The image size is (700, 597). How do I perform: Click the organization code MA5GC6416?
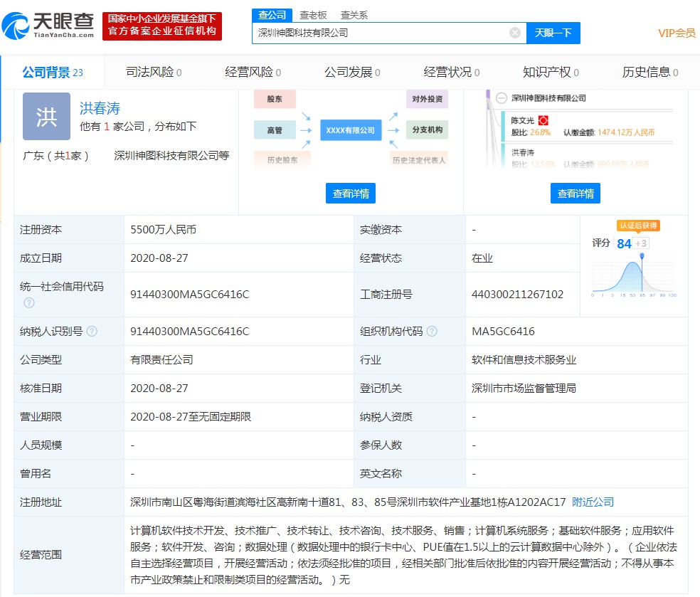point(503,332)
